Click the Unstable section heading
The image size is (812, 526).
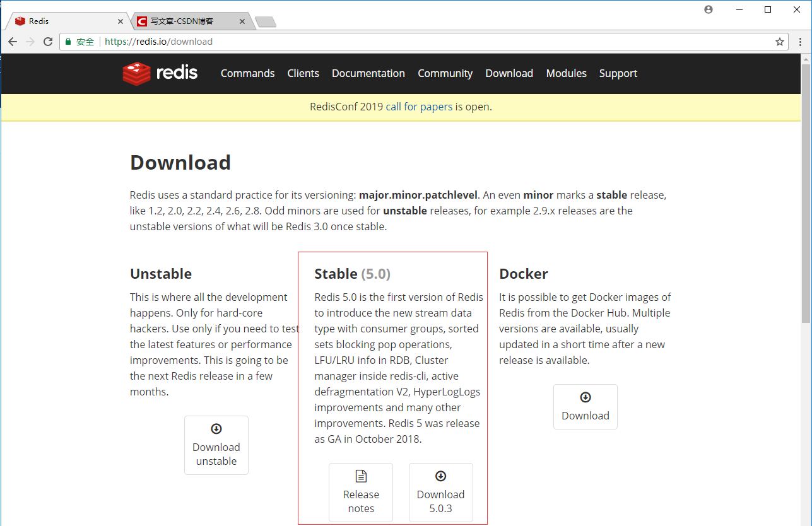point(161,274)
